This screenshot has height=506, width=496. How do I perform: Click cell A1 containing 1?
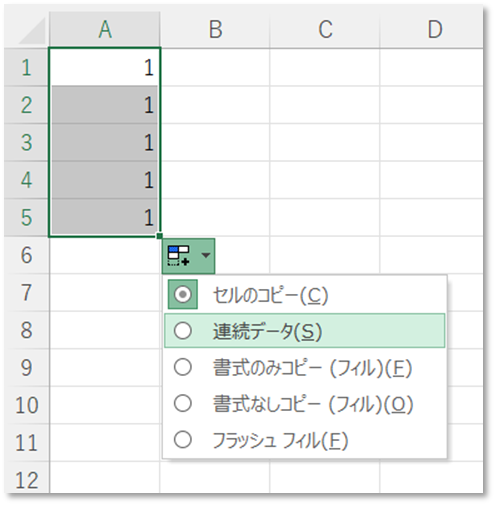(x=105, y=67)
